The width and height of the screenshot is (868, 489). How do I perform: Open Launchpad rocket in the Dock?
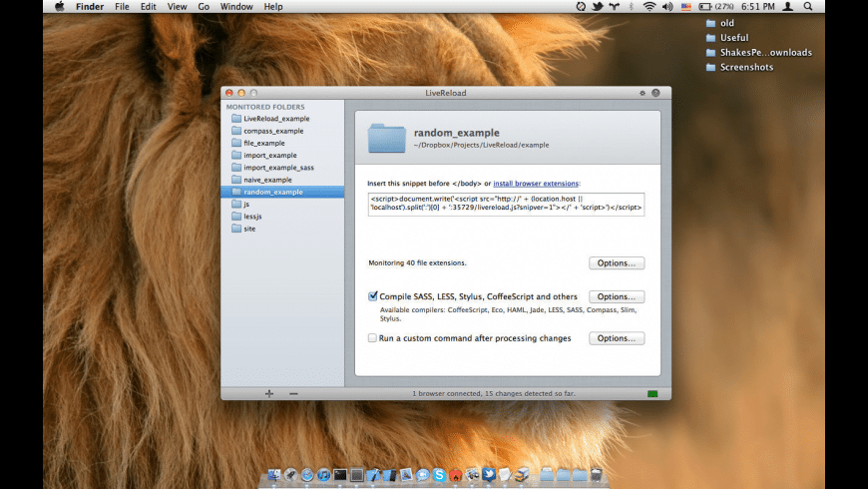tap(290, 475)
